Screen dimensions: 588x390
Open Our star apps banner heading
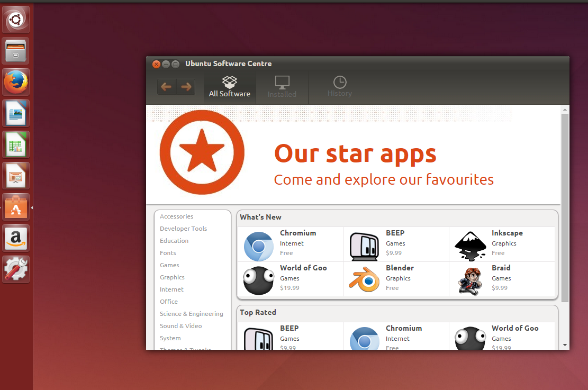click(356, 154)
